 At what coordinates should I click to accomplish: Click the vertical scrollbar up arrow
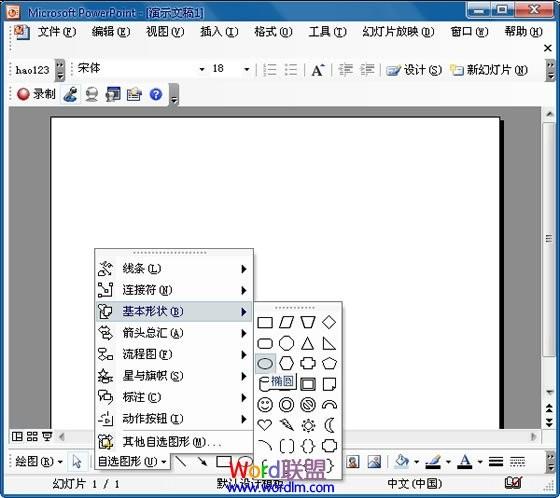tap(549, 115)
